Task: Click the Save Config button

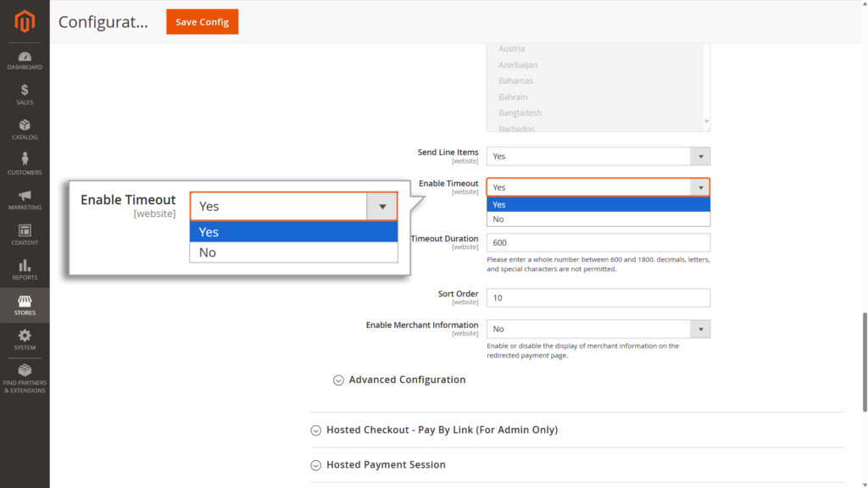Action: pyautogui.click(x=202, y=22)
